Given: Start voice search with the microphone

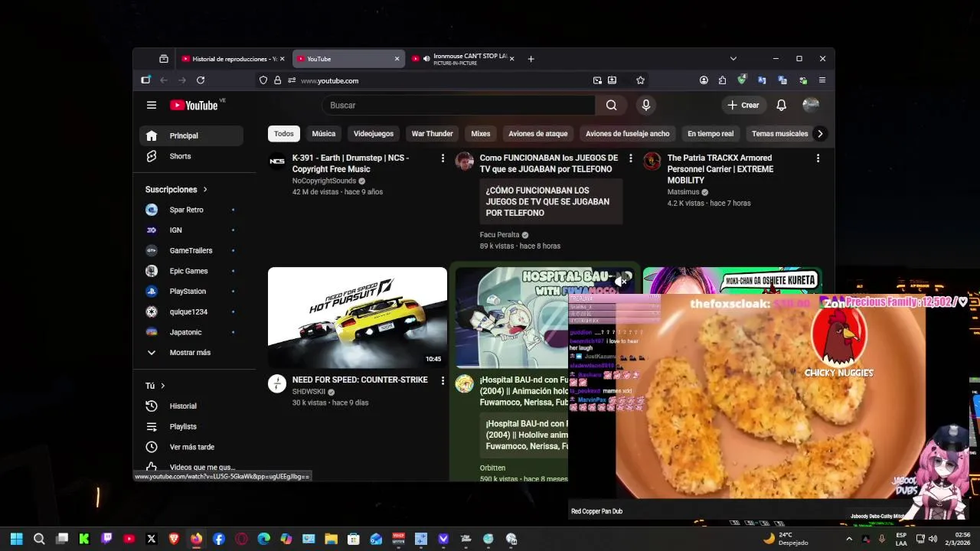Looking at the screenshot, I should [x=646, y=105].
